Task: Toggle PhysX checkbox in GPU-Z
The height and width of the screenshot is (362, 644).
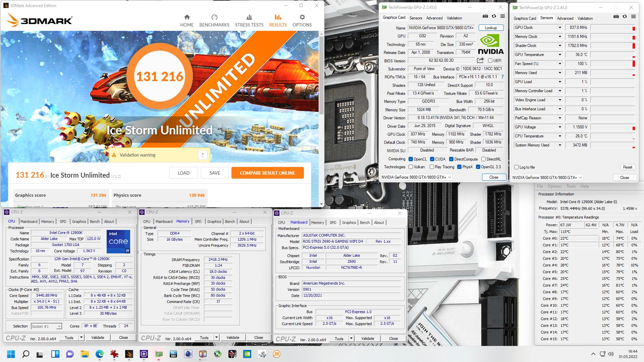Action: (459, 167)
